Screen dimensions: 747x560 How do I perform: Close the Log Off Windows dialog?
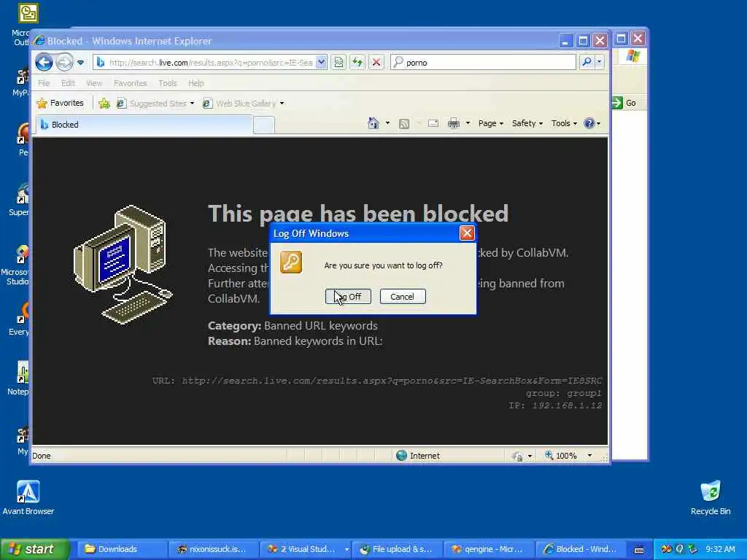[x=467, y=233]
